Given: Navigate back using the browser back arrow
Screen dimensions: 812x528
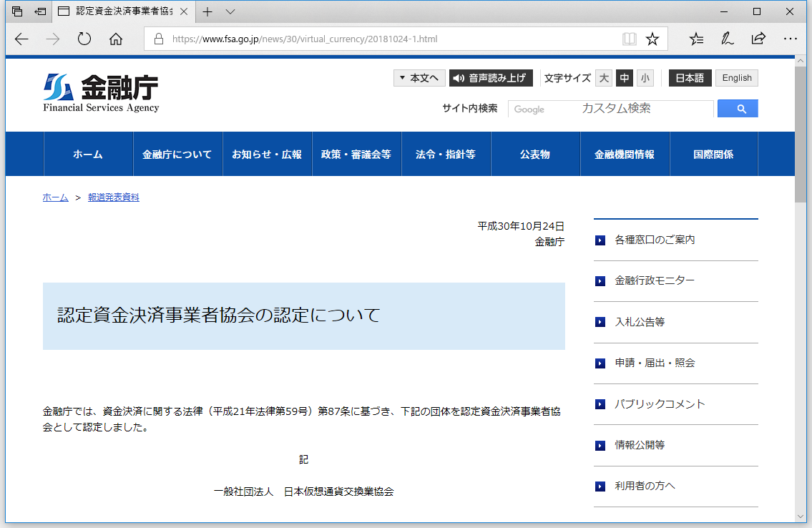Looking at the screenshot, I should click(x=21, y=39).
